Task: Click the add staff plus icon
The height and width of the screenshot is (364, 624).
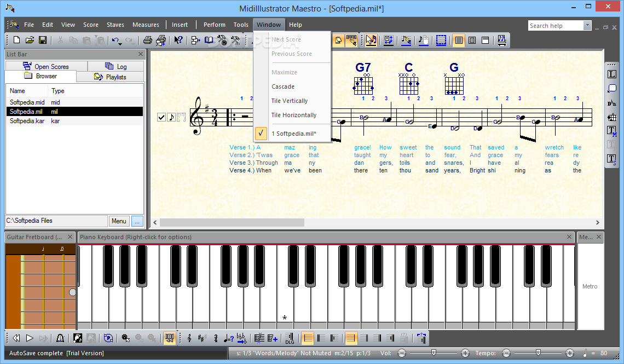Action: tap(273, 338)
